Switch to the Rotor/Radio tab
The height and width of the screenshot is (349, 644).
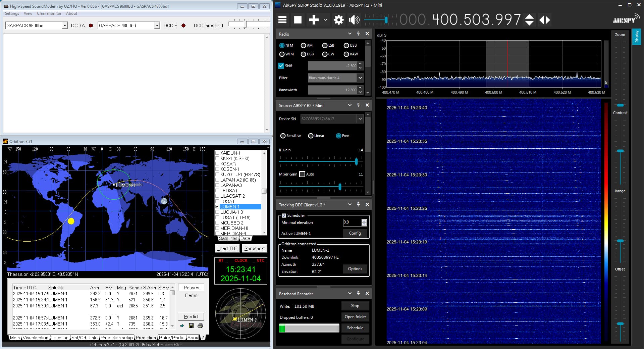(x=171, y=338)
